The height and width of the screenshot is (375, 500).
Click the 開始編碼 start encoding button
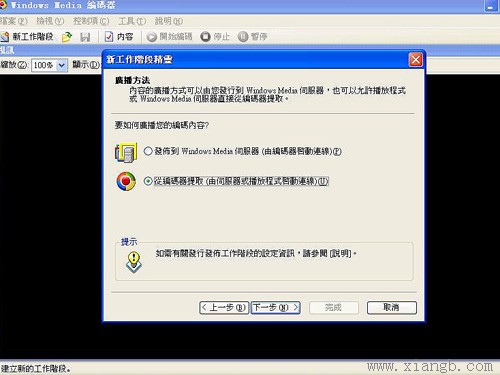coord(169,36)
